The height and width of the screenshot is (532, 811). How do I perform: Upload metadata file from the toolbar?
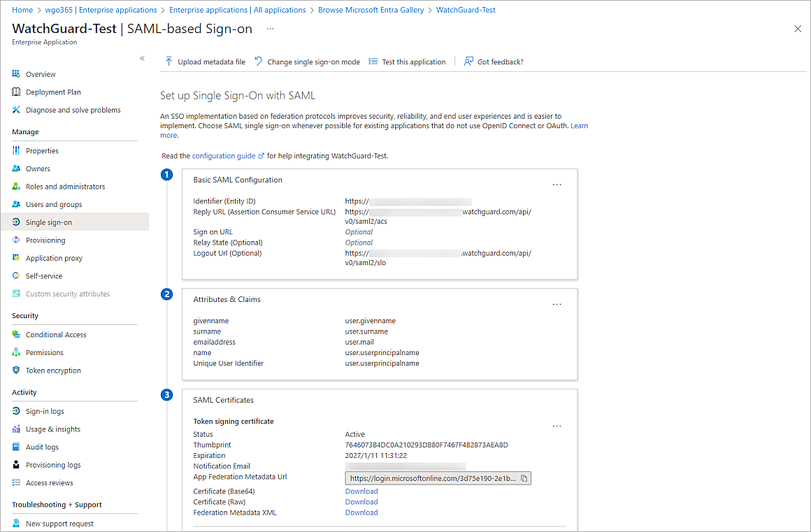click(205, 62)
